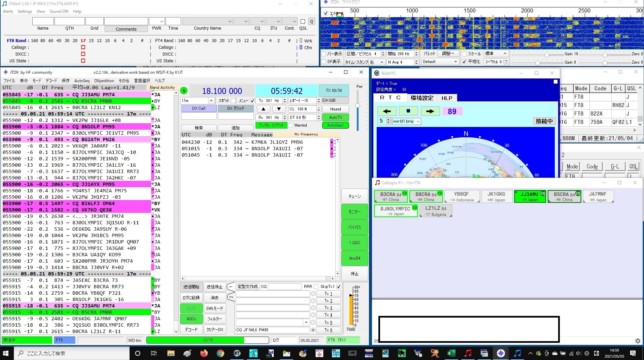Select the 8J0OLYMPIC callsign tile
Viewport: 644px width, 360px height.
pos(396,211)
